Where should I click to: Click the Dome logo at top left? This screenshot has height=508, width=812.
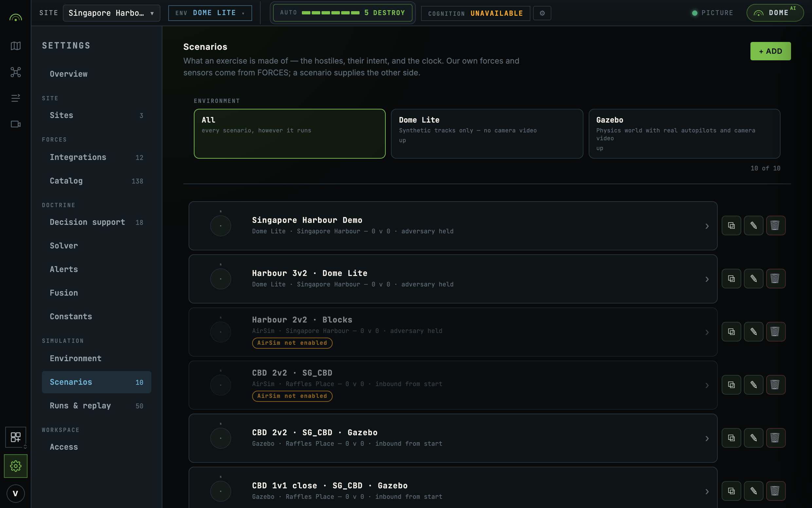click(x=15, y=17)
